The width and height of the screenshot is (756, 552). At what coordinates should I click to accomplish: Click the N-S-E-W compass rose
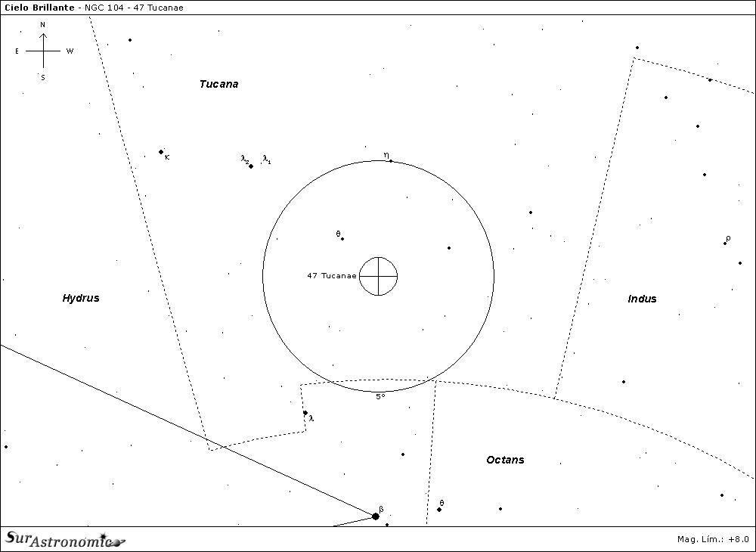[x=43, y=51]
